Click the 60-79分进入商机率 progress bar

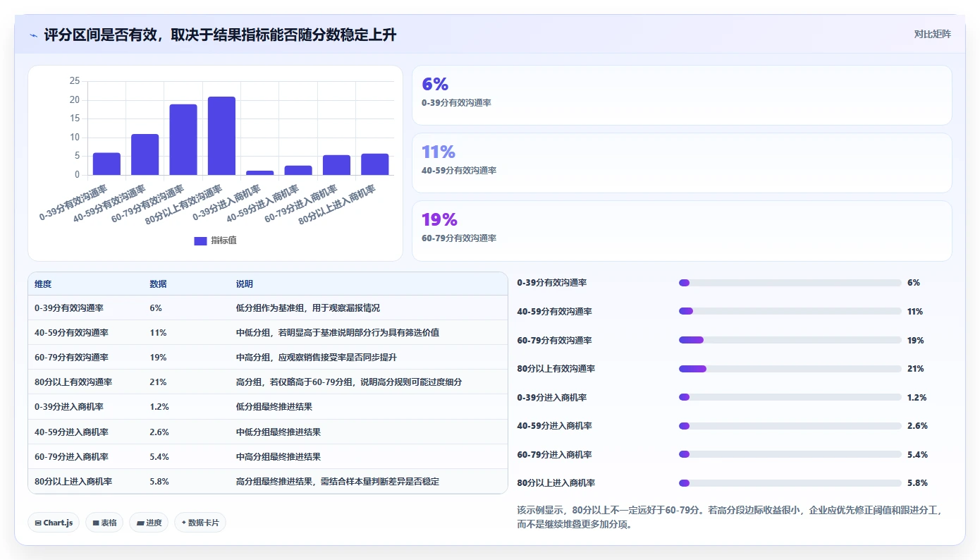point(790,454)
